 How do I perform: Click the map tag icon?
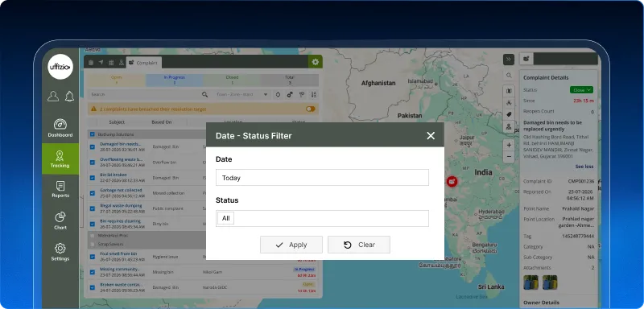pyautogui.click(x=509, y=114)
